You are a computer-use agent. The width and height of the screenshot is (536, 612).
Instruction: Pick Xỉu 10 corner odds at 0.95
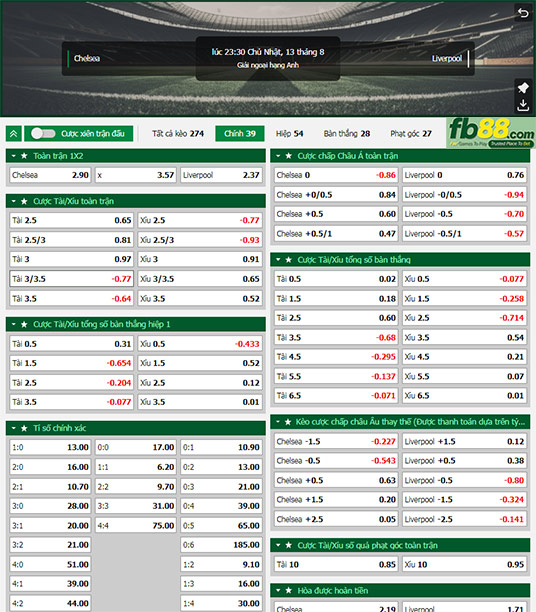coord(464,564)
